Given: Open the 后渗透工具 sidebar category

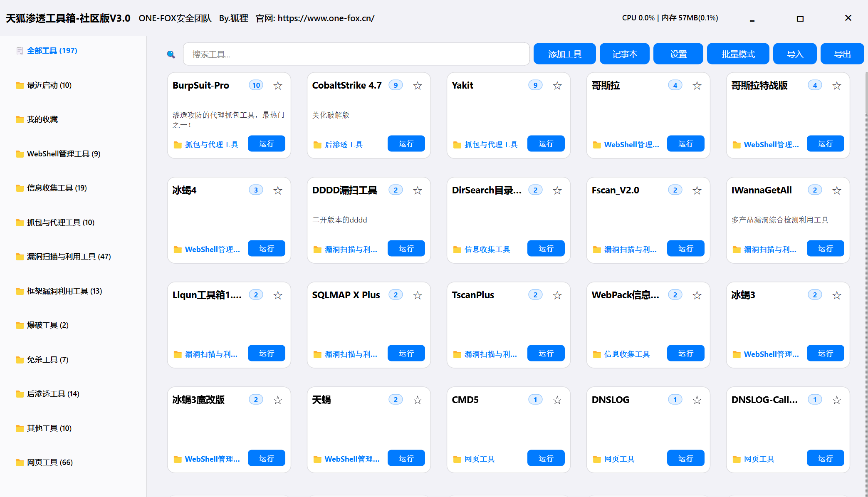Looking at the screenshot, I should coord(53,394).
